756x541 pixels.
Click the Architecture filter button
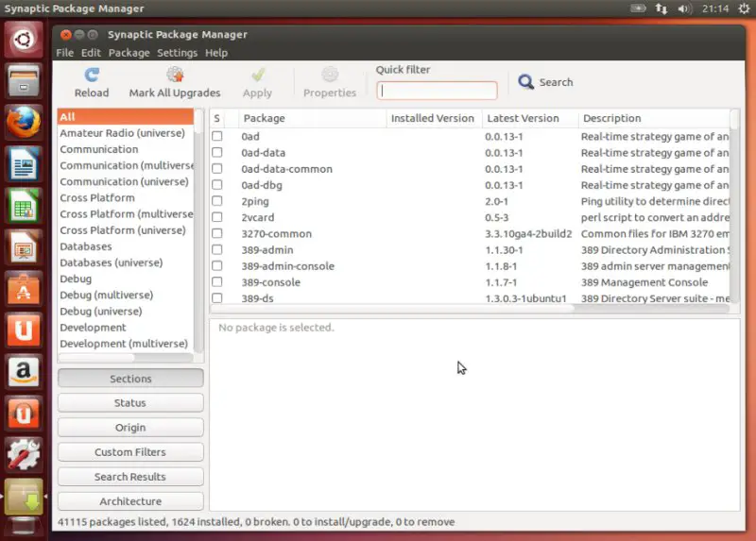click(x=130, y=501)
